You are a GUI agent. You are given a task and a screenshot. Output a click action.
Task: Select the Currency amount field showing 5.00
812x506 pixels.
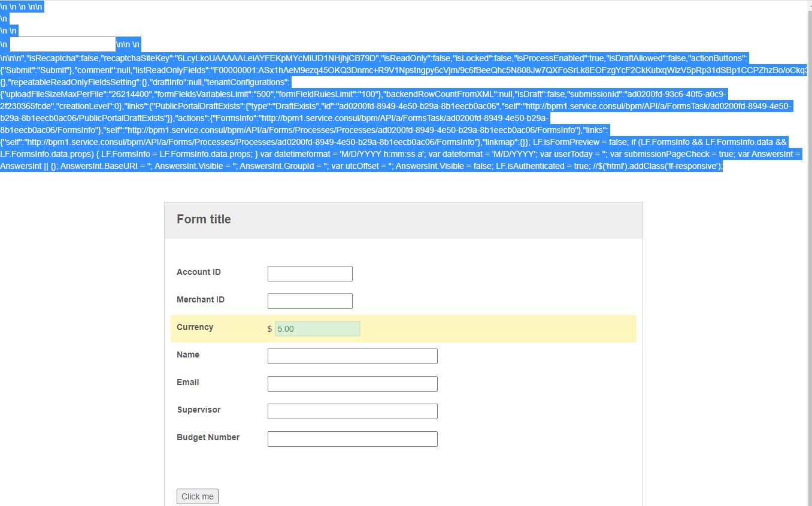[x=317, y=329]
